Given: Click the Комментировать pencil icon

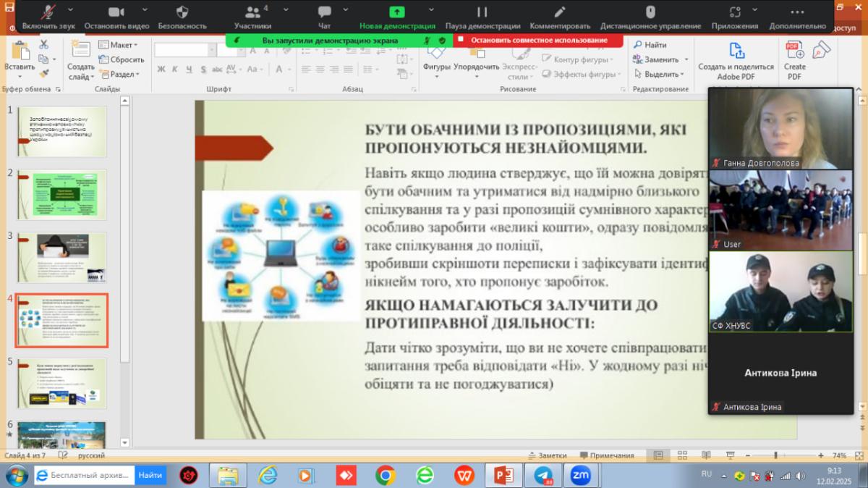Looking at the screenshot, I should pyautogui.click(x=559, y=13).
